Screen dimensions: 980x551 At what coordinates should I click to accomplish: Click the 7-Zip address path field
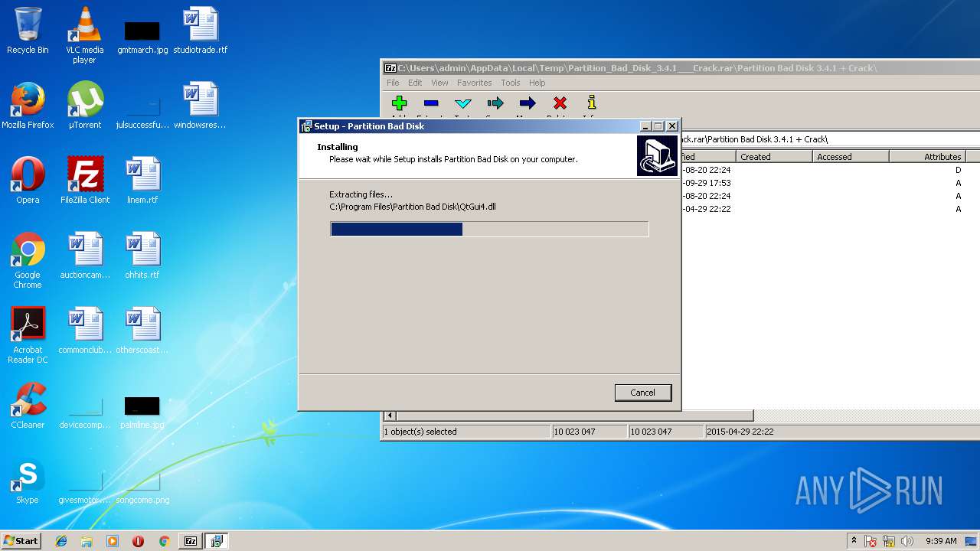[x=830, y=139]
